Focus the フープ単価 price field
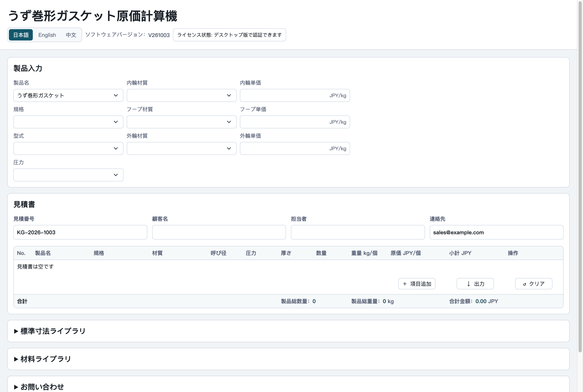 point(295,122)
